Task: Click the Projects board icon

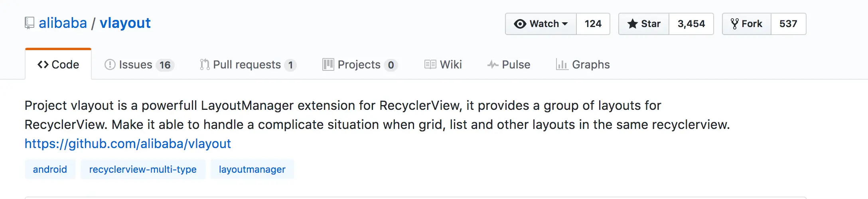Action: point(328,64)
